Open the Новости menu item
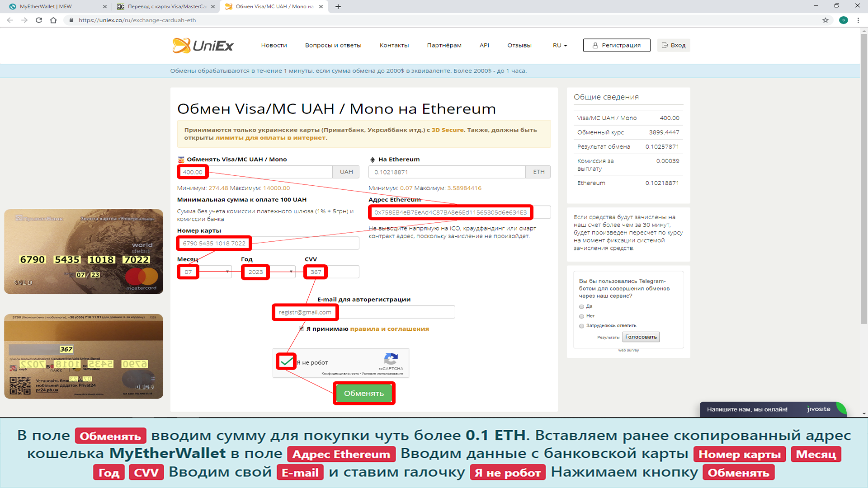Viewport: 868px width, 488px height. pos(274,45)
